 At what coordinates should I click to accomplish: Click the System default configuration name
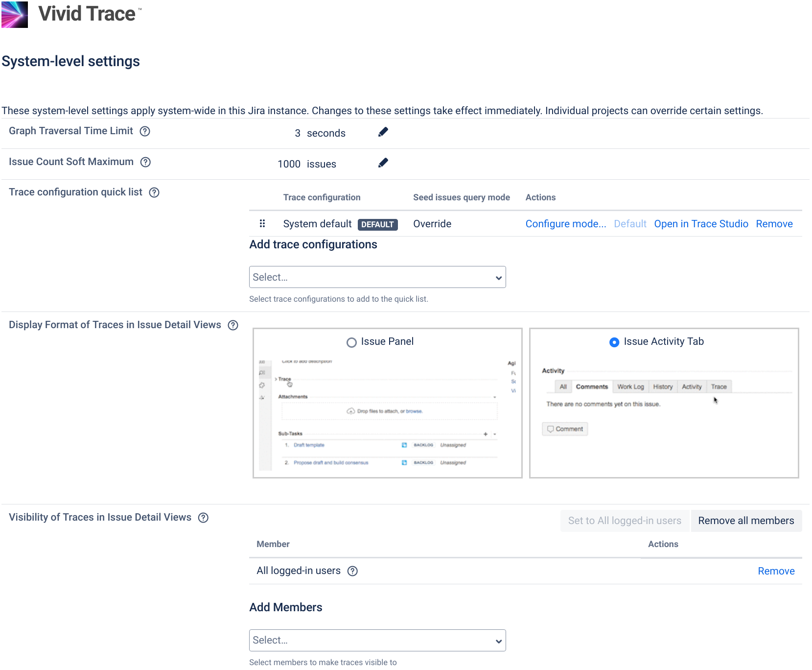click(x=317, y=224)
